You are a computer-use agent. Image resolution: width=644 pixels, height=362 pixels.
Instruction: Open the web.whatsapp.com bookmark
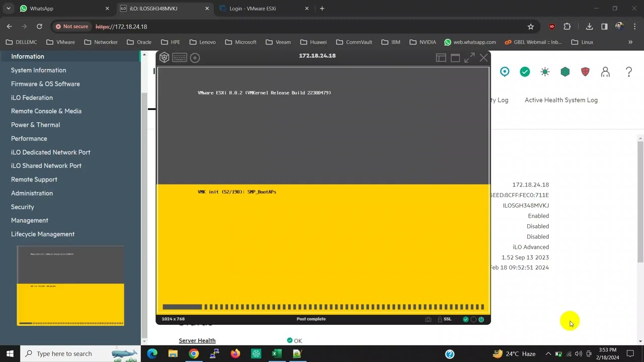tap(470, 42)
